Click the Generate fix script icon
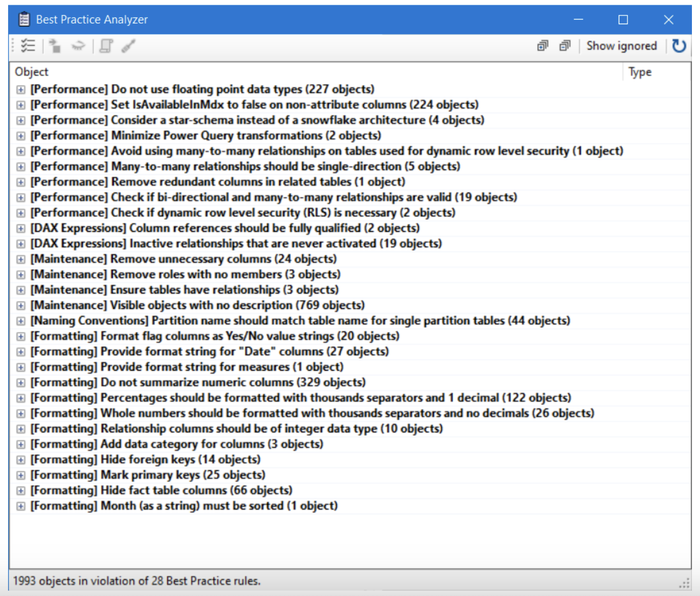Viewport: 700px width, 596px height. [106, 46]
